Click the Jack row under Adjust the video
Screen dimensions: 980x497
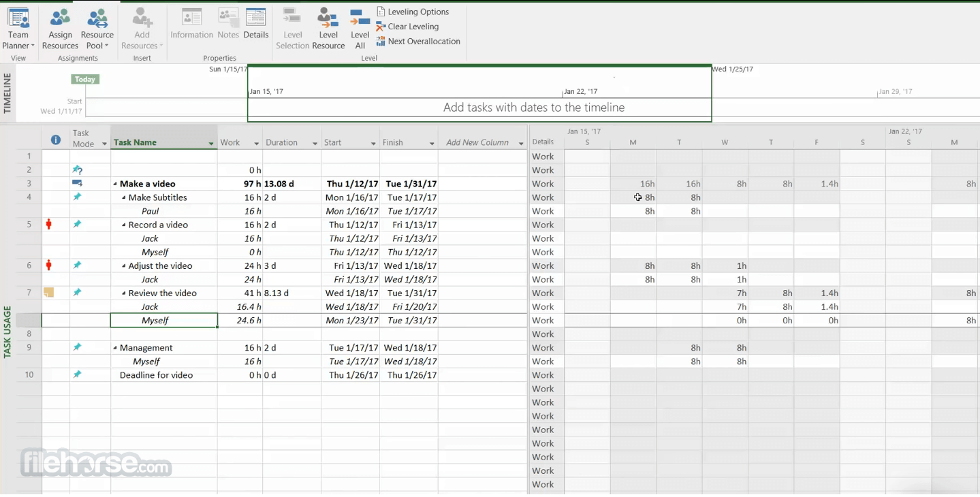[x=163, y=279]
